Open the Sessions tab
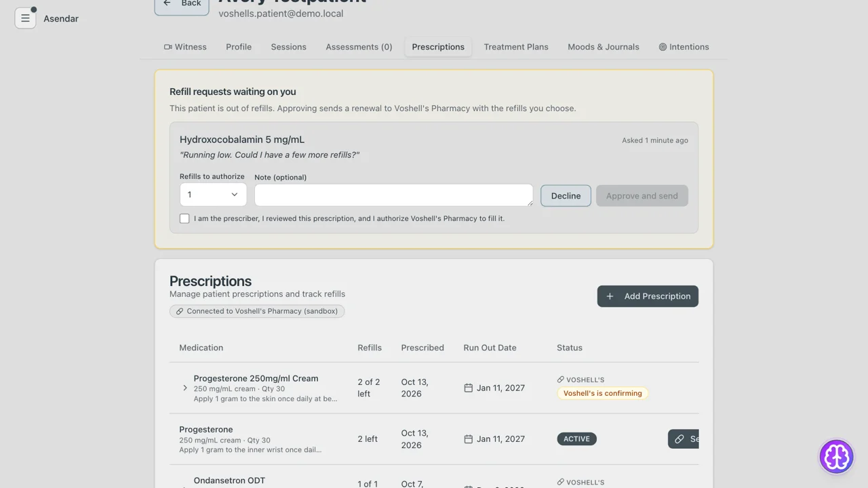Screen dimensions: 868x488 (289, 47)
